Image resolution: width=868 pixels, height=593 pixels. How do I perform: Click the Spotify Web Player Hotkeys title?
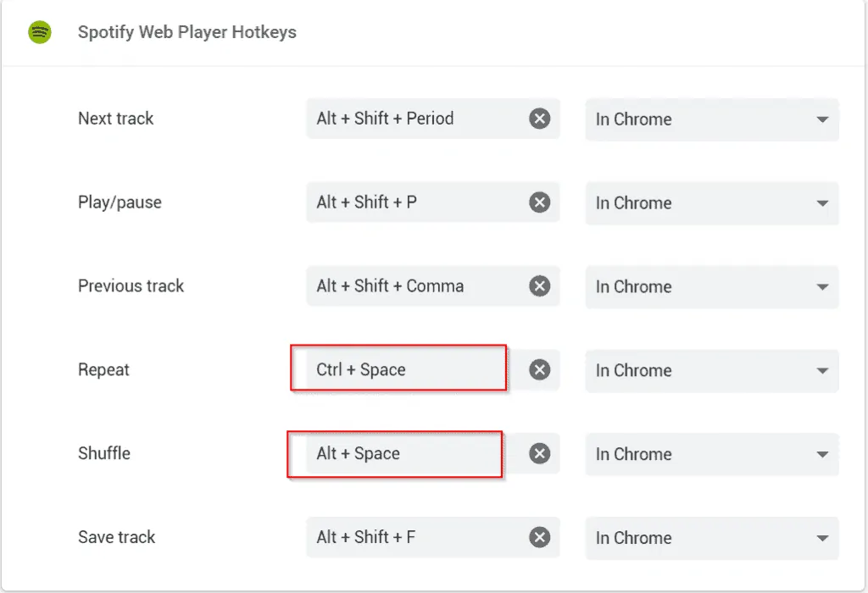pyautogui.click(x=186, y=32)
